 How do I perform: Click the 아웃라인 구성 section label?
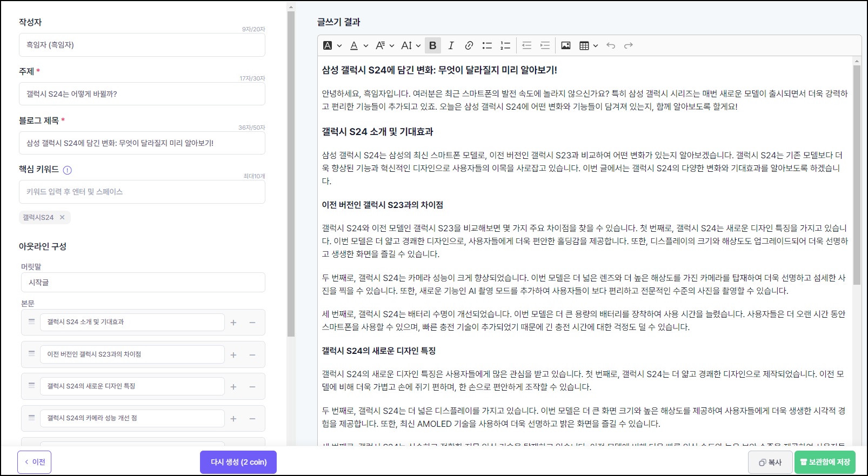43,246
